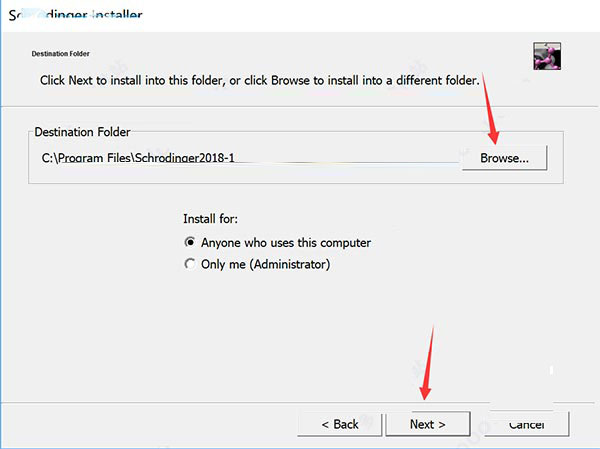Click the Next > button
The width and height of the screenshot is (600, 449).
click(x=428, y=424)
